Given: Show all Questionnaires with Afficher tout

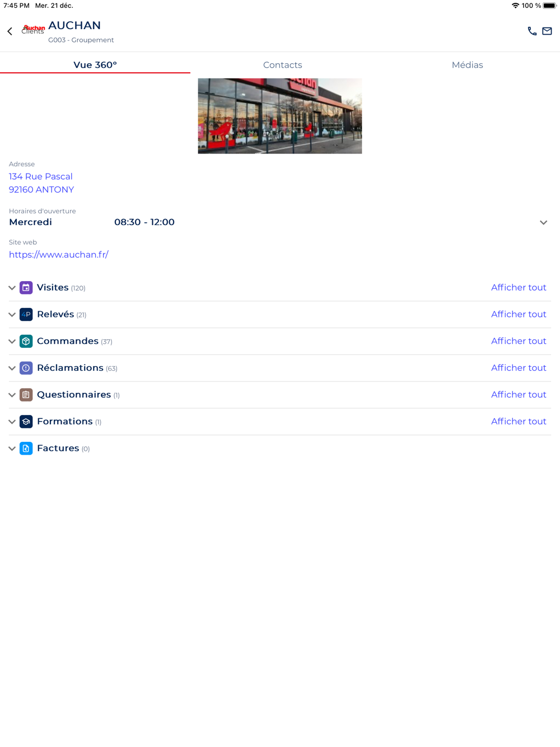Looking at the screenshot, I should pos(519,395).
